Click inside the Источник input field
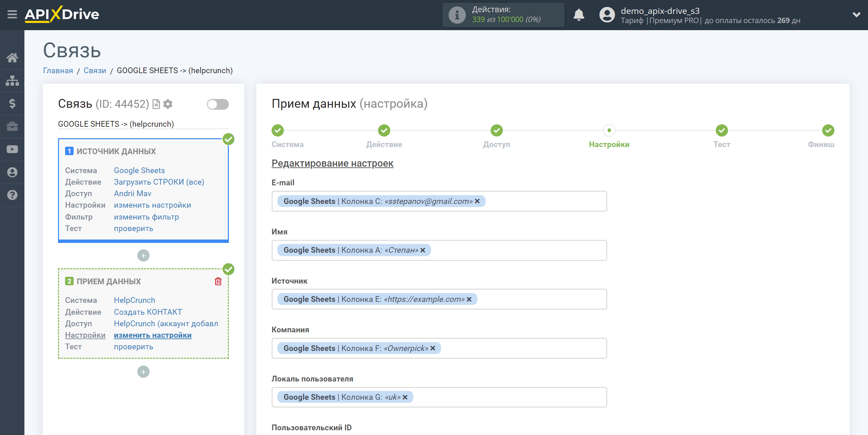The height and width of the screenshot is (435, 868). point(439,299)
